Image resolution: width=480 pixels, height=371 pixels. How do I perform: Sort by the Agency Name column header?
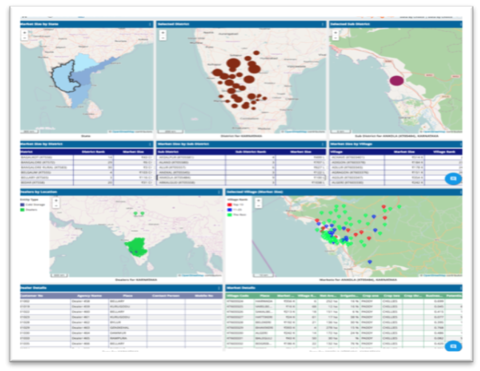tap(90, 296)
